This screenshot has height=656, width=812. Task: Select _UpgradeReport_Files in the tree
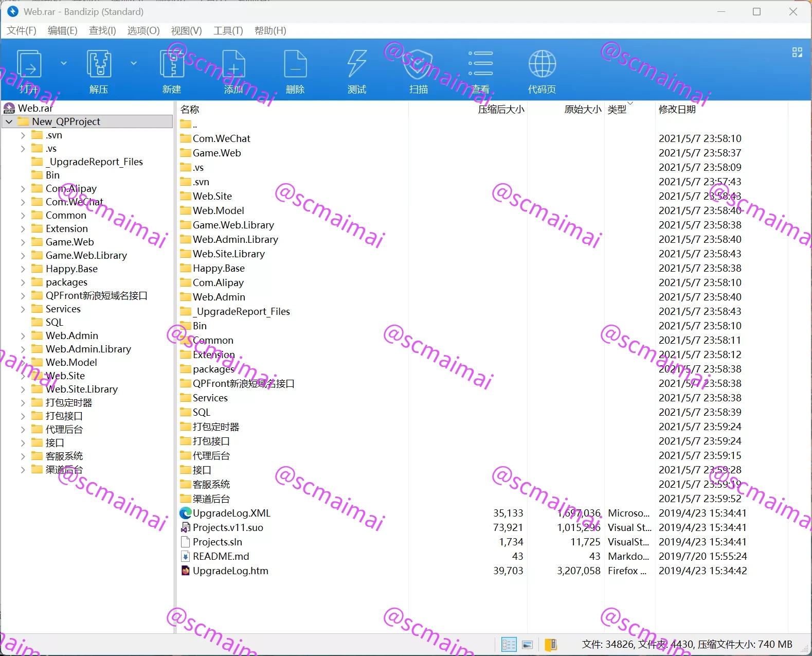[95, 162]
